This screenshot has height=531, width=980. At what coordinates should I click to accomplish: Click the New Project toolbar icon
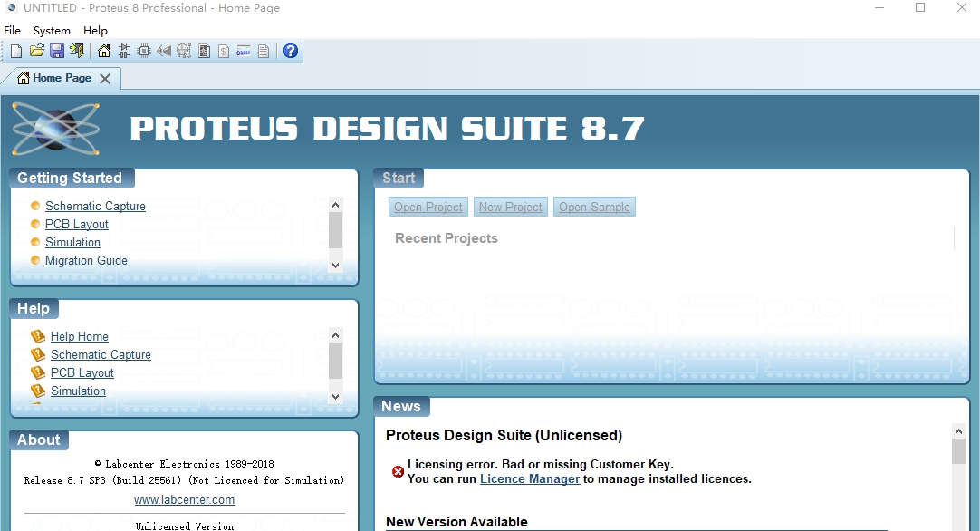pyautogui.click(x=15, y=51)
